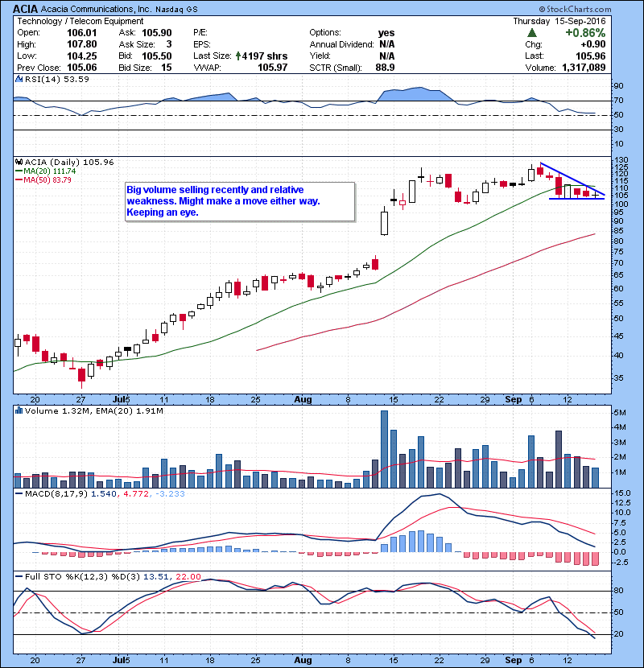
Task: Click the ACIA (Daily) 105.96 legend
Action: pyautogui.click(x=69, y=163)
